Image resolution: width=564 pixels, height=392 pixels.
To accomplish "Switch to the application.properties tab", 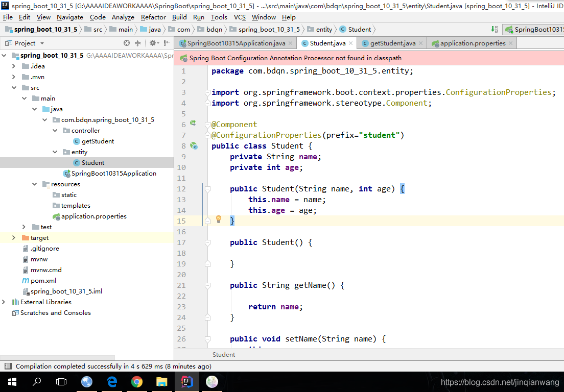I will 473,43.
